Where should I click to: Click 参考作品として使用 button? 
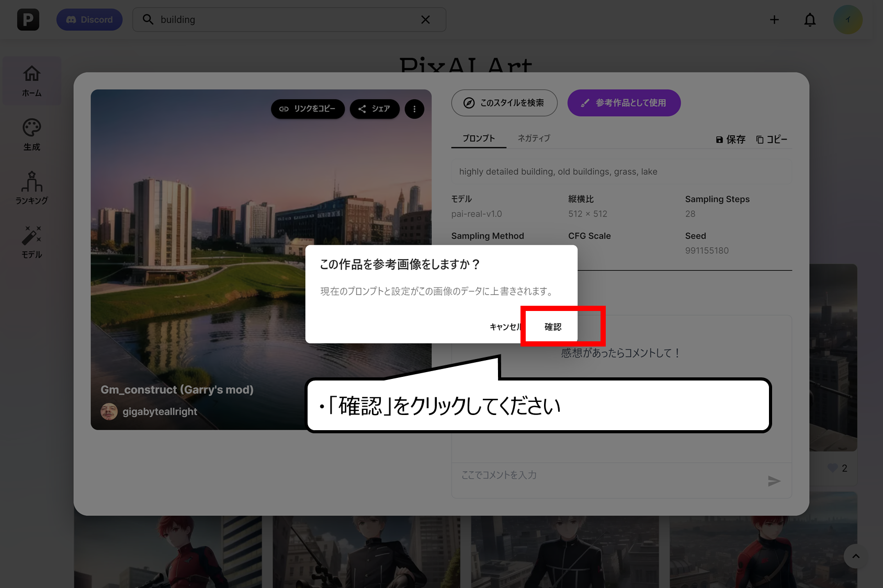point(624,103)
